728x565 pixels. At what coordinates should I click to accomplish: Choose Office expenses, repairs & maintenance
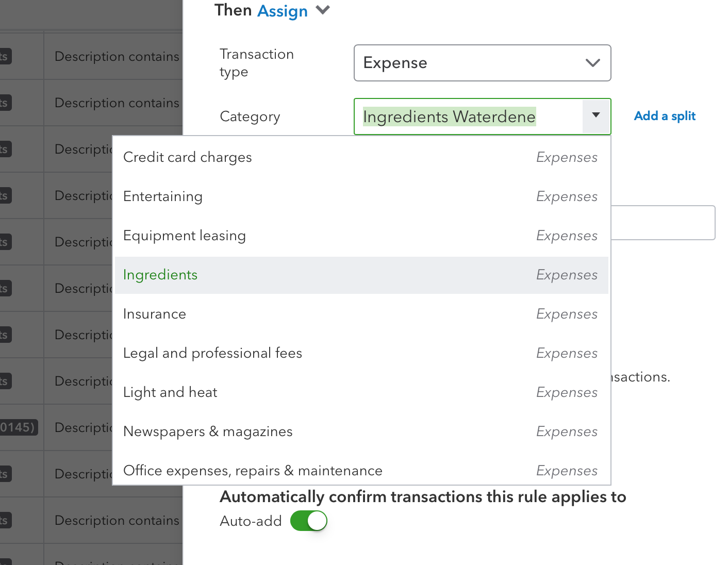[253, 470]
